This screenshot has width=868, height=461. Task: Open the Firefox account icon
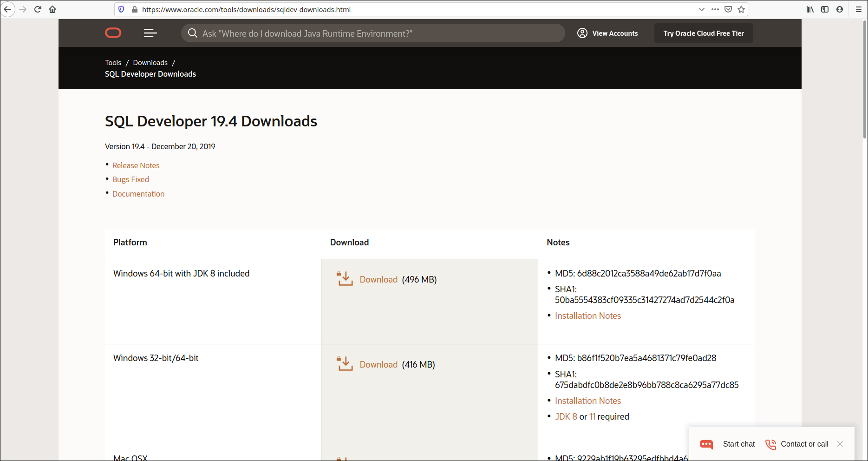coord(840,9)
